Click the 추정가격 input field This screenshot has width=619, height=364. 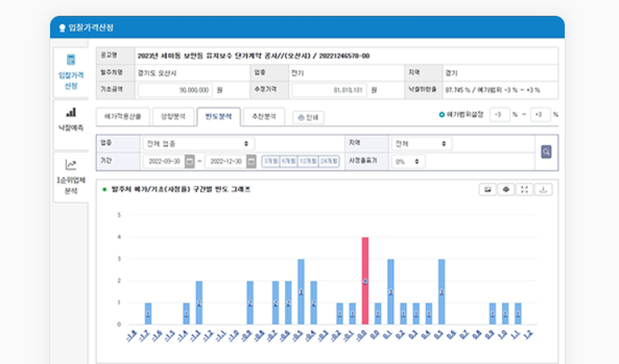tap(329, 90)
